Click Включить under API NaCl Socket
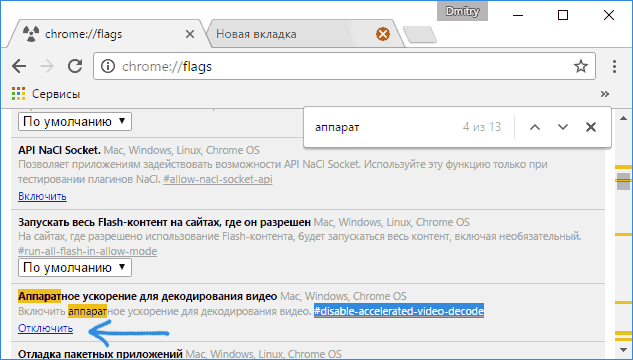Viewport: 633px width, 360px height. tap(42, 197)
